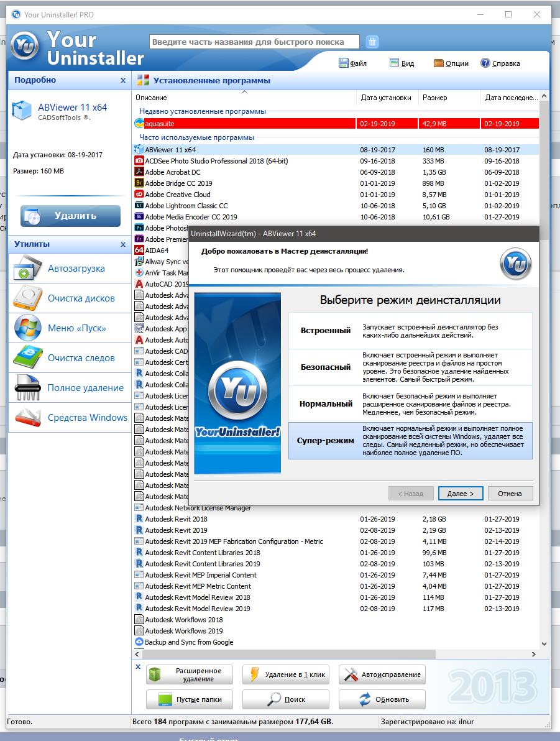Click the Your Uninstaller logo icon
This screenshot has height=741, width=560.
click(24, 46)
